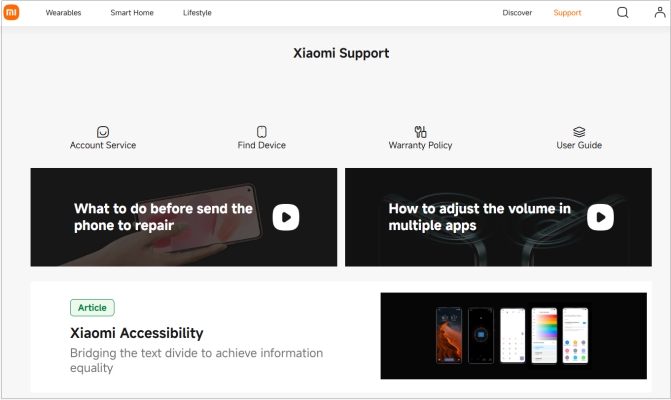Play the phone repair video
The image size is (671, 400).
(x=286, y=217)
